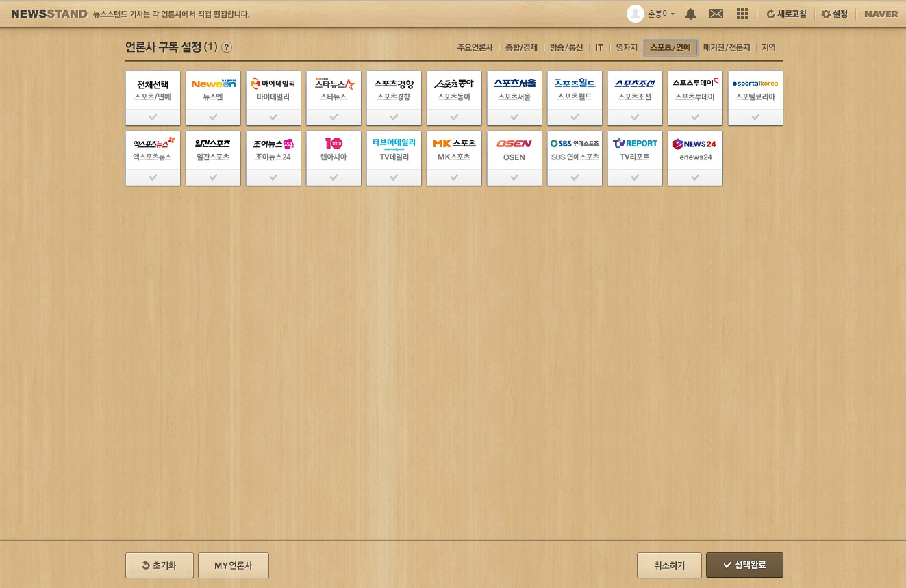Toggle checkmark under 스포츠월드

(575, 117)
